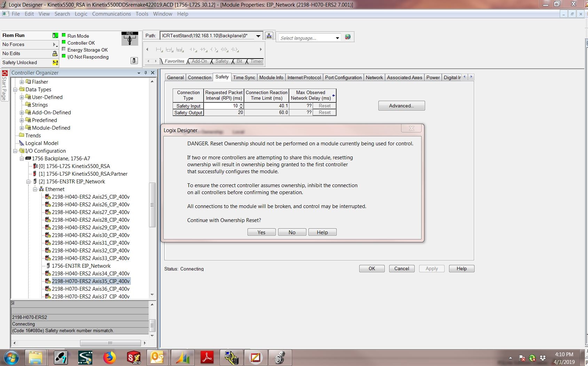Select 2198-H070-ERS2 Axis36_CIP_400v module
The height and width of the screenshot is (366, 588).
point(91,289)
